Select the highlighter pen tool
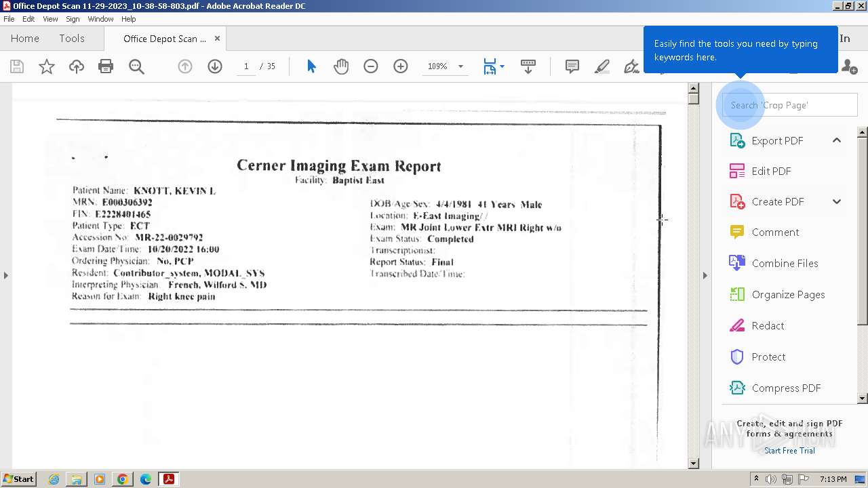This screenshot has width=868, height=488. point(601,66)
